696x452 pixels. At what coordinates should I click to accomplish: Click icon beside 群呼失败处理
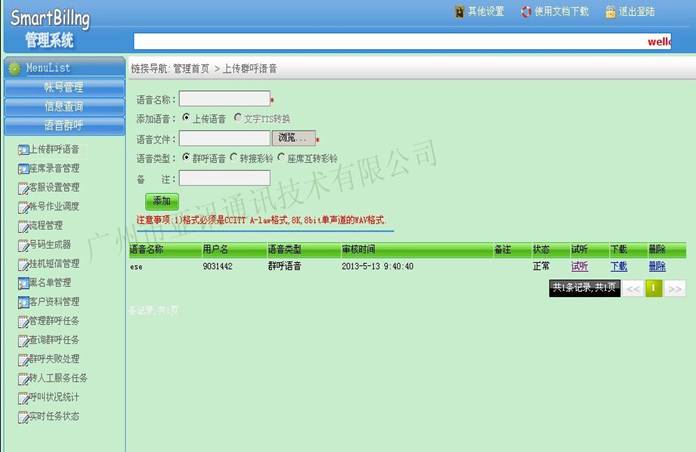pyautogui.click(x=23, y=360)
